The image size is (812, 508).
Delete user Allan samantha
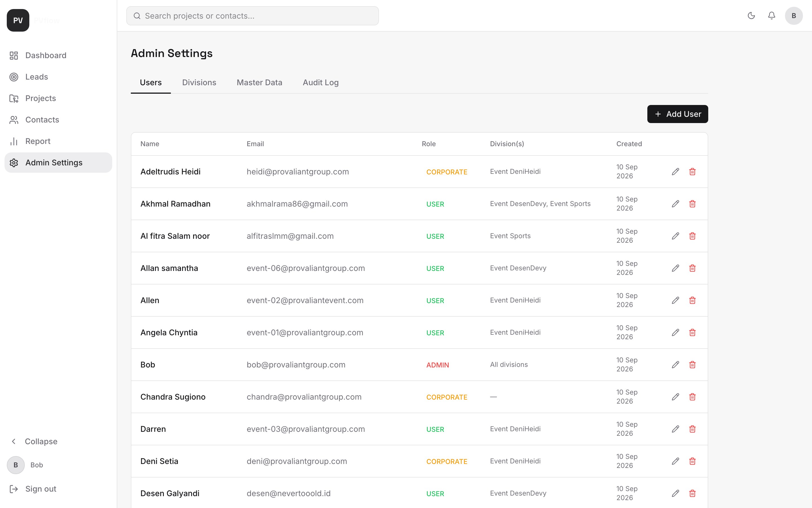[692, 268]
